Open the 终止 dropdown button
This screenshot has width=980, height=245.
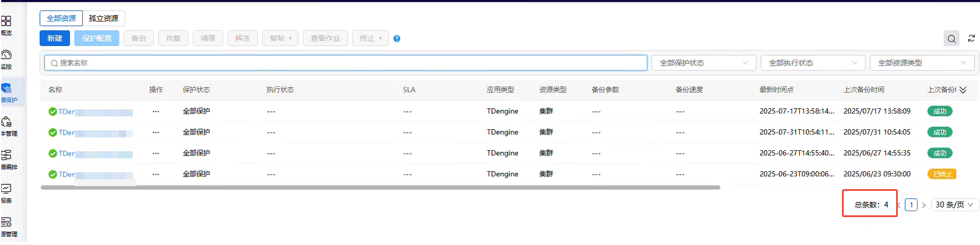[x=371, y=38]
